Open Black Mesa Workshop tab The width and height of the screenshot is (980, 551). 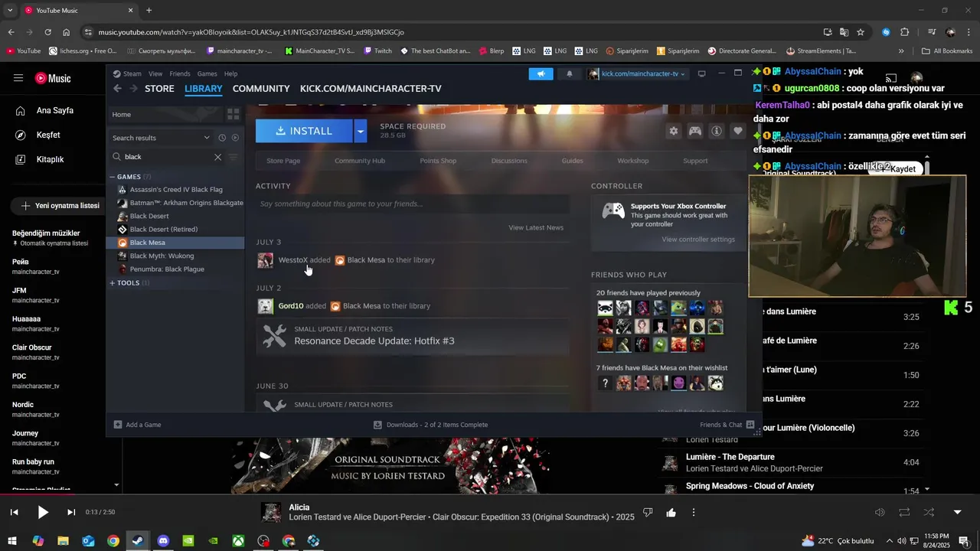633,161
